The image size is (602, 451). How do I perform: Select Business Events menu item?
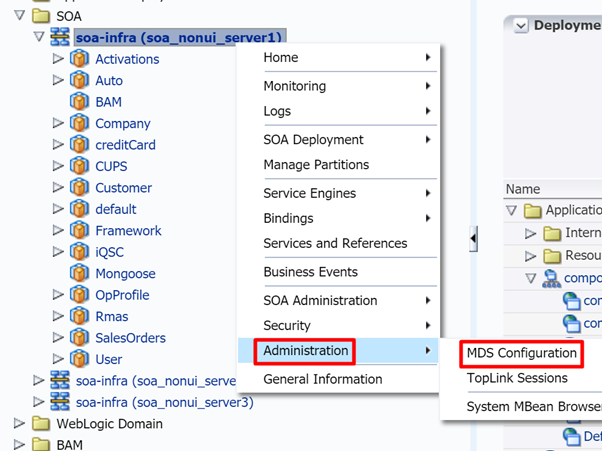tap(338, 272)
